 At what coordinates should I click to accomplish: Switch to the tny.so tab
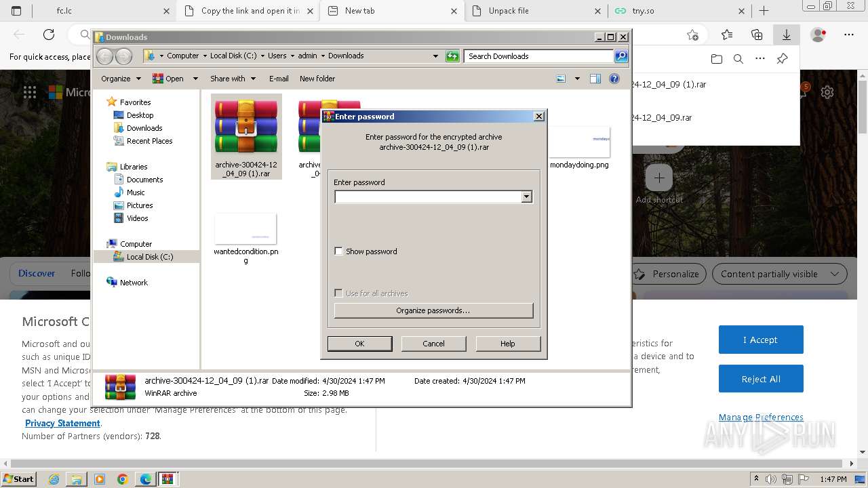point(679,11)
